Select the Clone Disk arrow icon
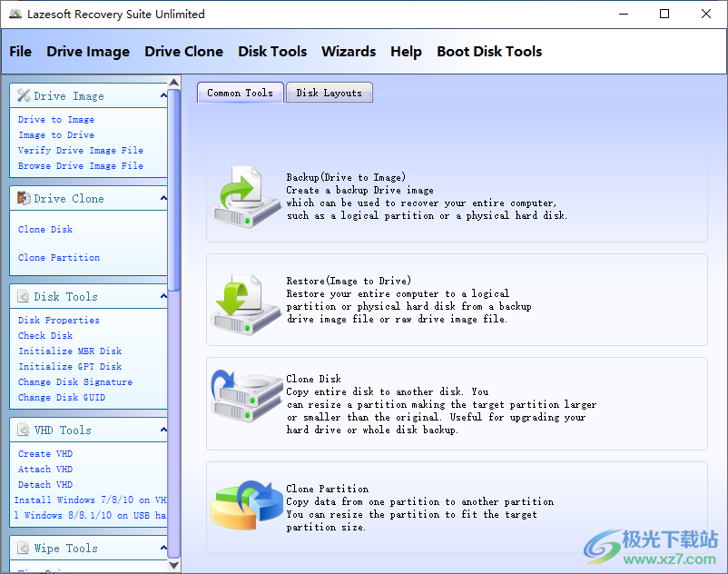 (x=243, y=398)
